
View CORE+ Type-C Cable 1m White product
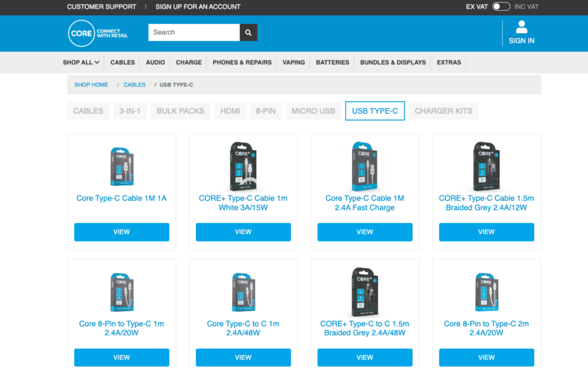(x=243, y=232)
